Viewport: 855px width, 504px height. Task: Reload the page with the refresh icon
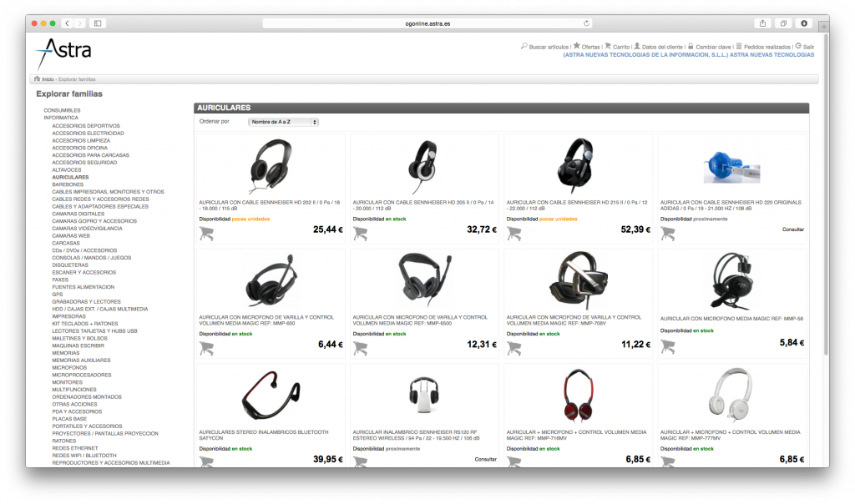[x=586, y=23]
